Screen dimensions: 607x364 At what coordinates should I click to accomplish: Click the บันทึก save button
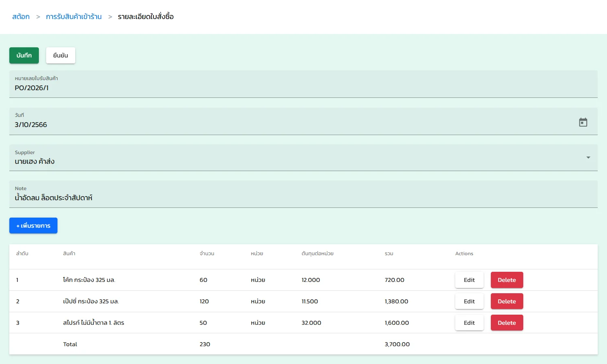[x=23, y=55]
